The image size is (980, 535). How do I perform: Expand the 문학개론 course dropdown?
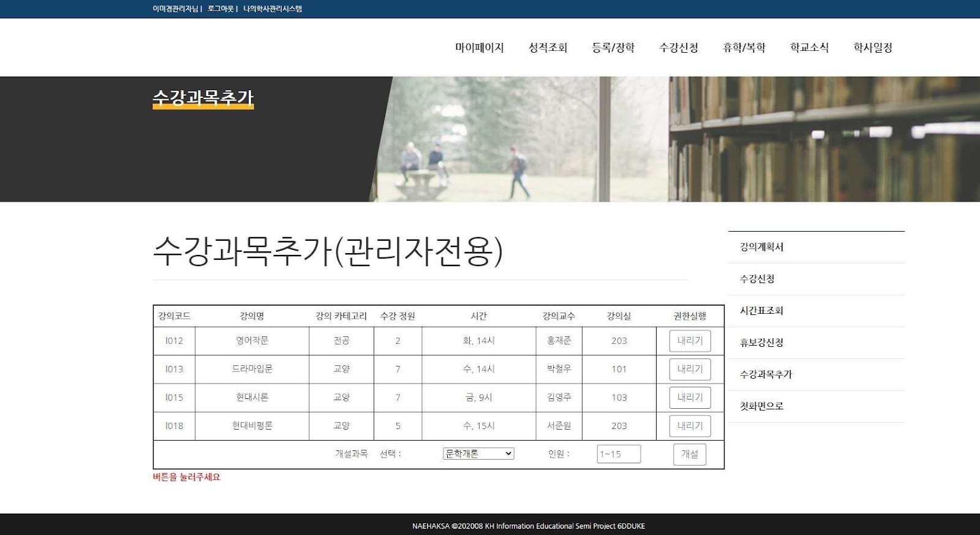478,453
